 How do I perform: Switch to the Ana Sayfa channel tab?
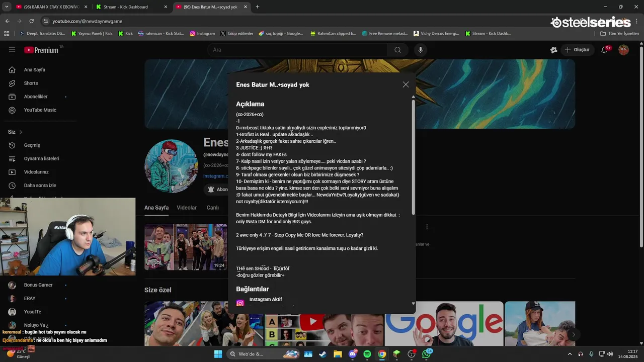(x=156, y=208)
